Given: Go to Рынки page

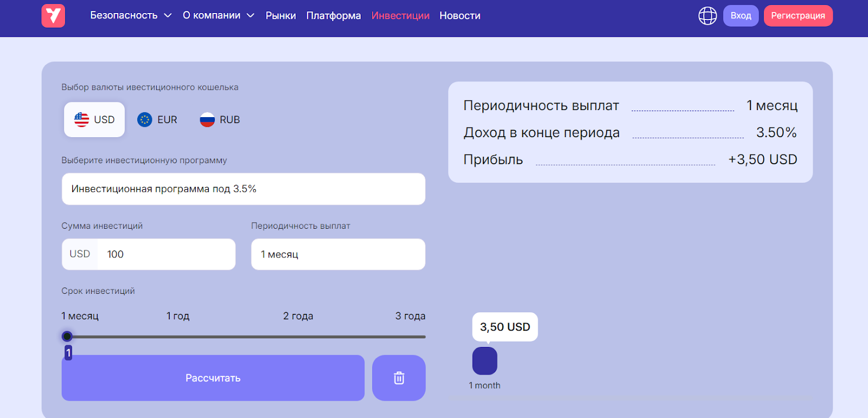Looking at the screenshot, I should pyautogui.click(x=281, y=16).
